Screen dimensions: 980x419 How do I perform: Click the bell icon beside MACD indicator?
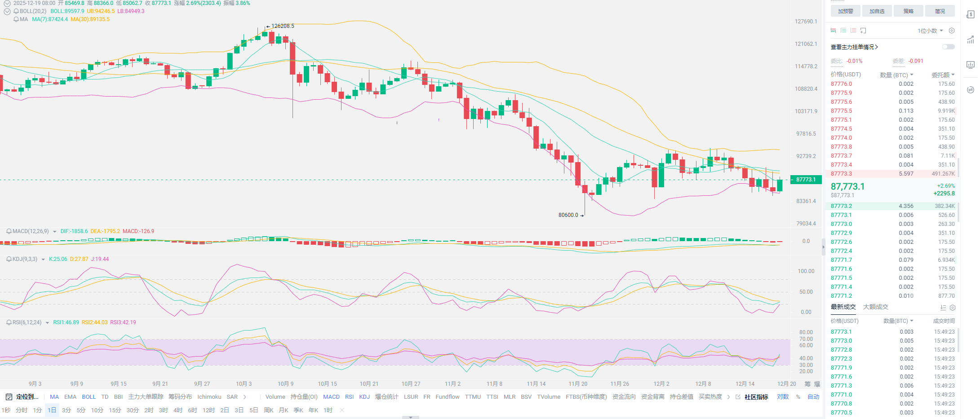(9, 231)
